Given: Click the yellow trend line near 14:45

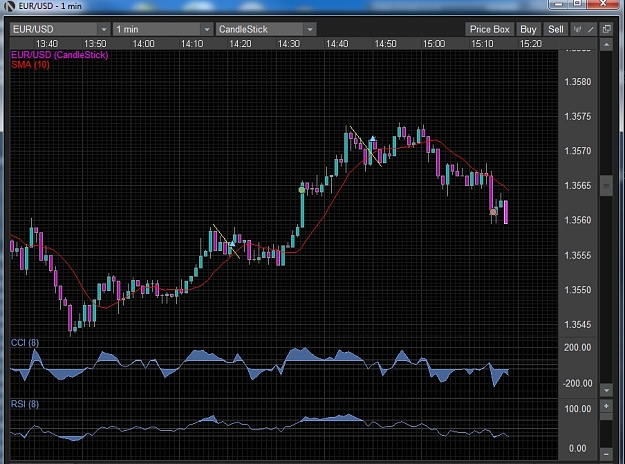Looking at the screenshot, I should click(x=365, y=146).
